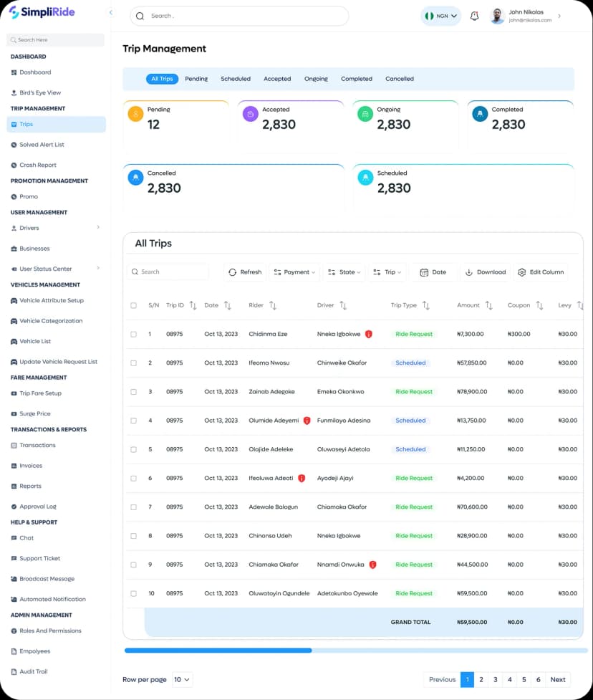Switch to the Completed tab
The height and width of the screenshot is (700, 593).
pyautogui.click(x=357, y=79)
